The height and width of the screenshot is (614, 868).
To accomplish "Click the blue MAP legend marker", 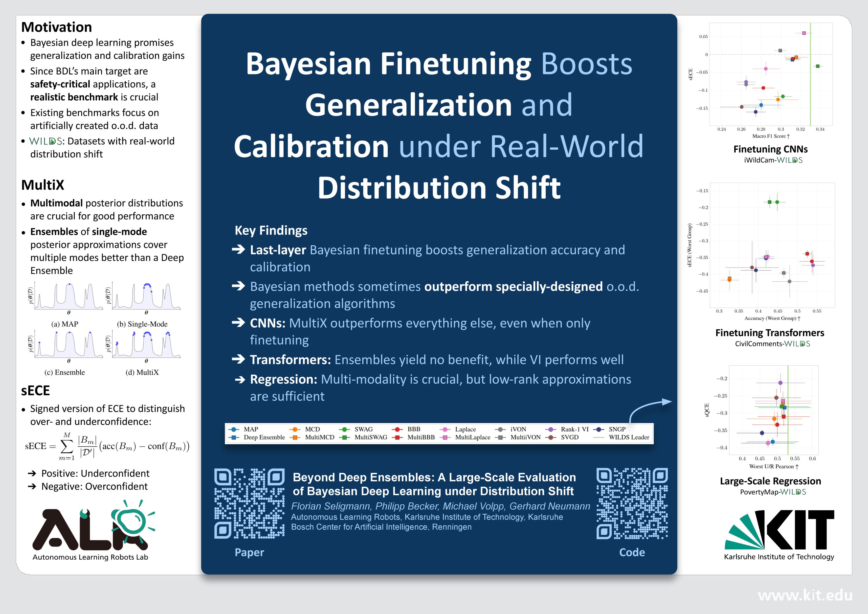I will click(234, 430).
